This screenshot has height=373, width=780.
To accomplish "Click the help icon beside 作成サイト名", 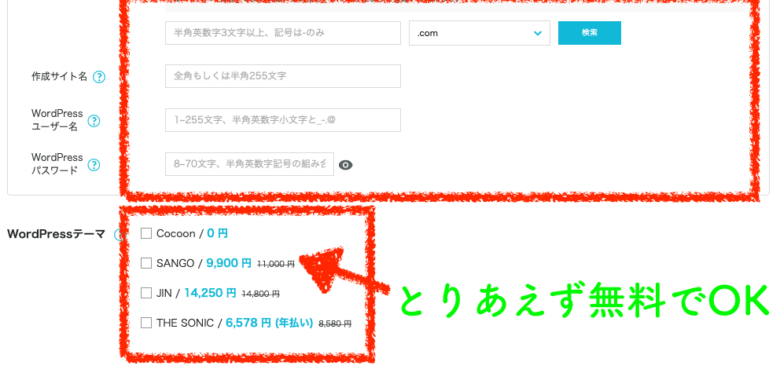I will [99, 77].
